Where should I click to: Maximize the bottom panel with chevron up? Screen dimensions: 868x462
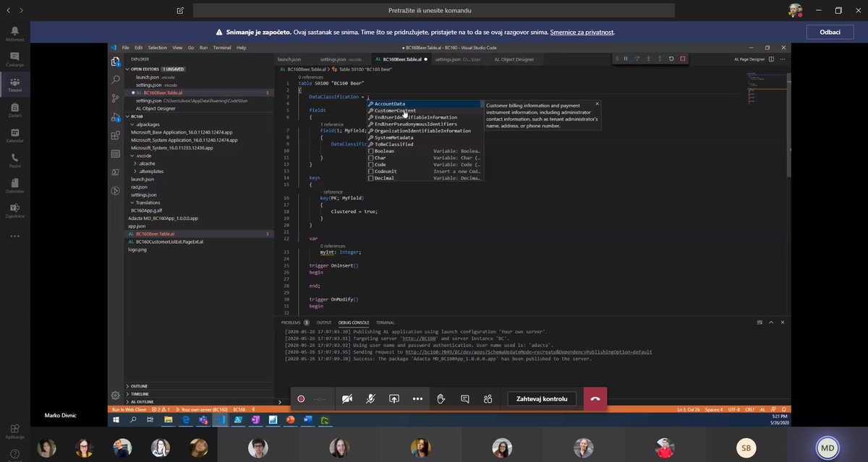770,322
